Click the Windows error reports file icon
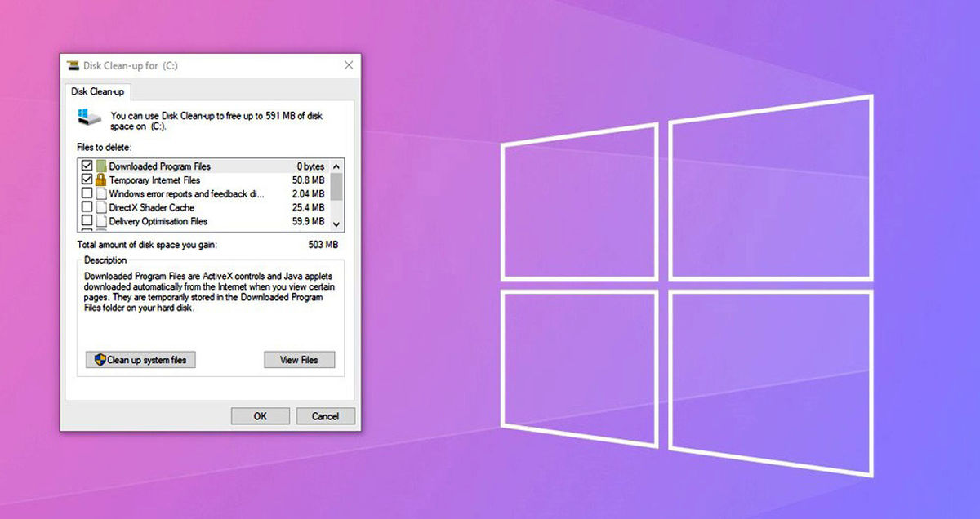This screenshot has height=519, width=980. (x=101, y=194)
